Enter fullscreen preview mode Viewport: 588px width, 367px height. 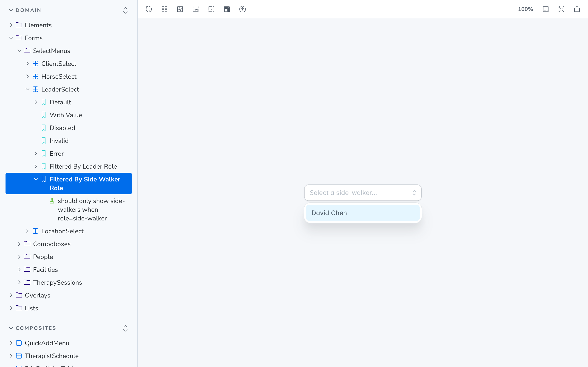(561, 9)
